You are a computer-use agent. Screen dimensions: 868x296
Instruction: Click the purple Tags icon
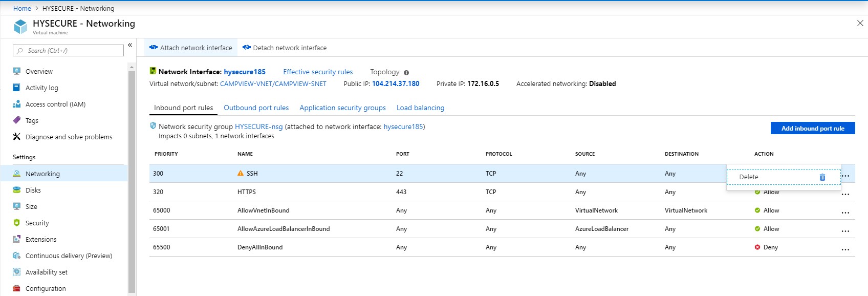click(x=17, y=120)
